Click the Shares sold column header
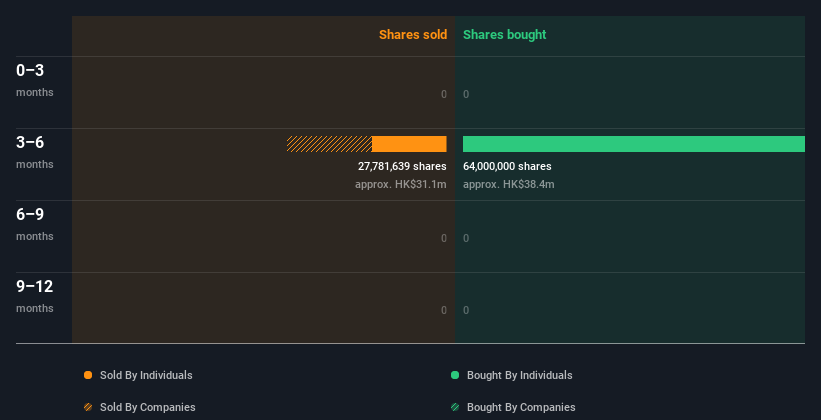Screen dimensions: 821x420 click(x=413, y=35)
